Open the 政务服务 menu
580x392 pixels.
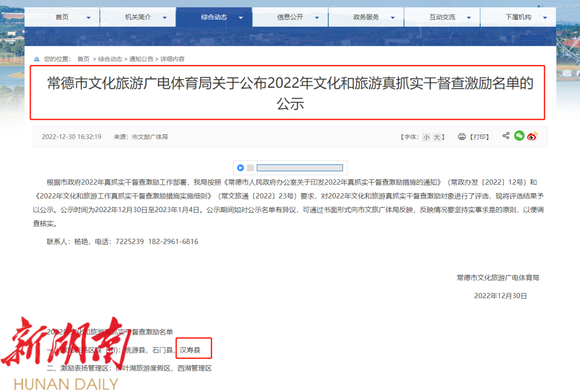point(366,17)
